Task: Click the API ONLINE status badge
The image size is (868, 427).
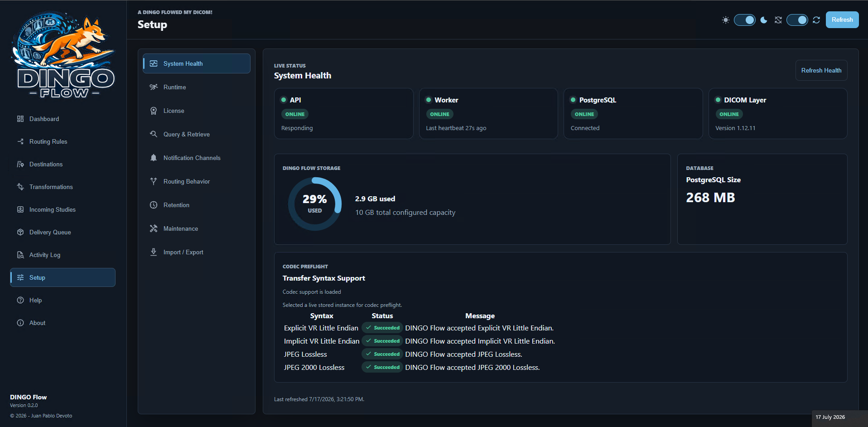Action: pos(295,114)
